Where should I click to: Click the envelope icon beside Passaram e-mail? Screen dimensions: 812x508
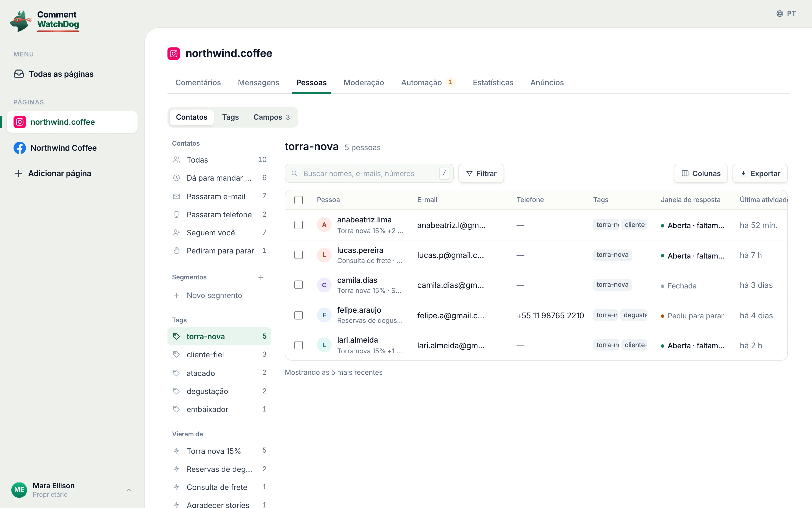(x=176, y=196)
